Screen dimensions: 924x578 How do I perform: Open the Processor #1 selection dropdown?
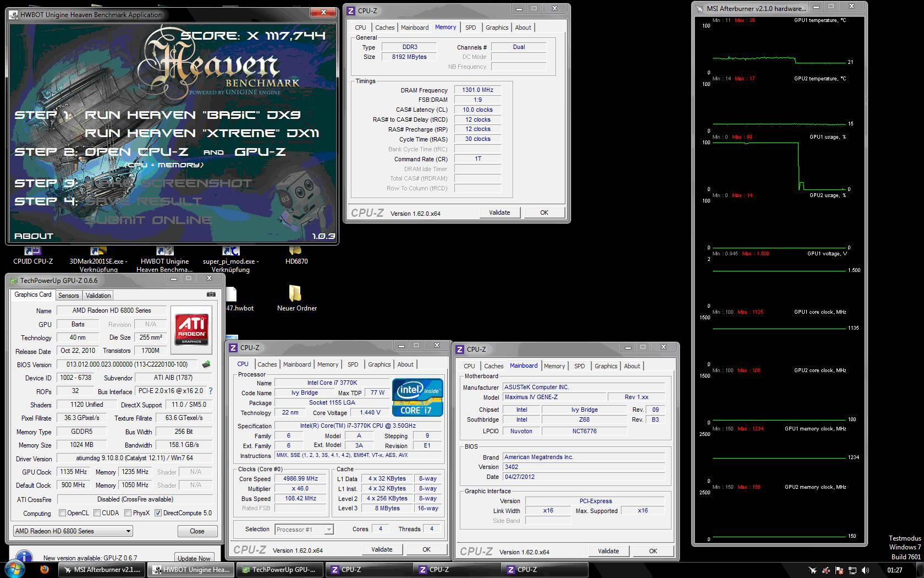click(304, 530)
